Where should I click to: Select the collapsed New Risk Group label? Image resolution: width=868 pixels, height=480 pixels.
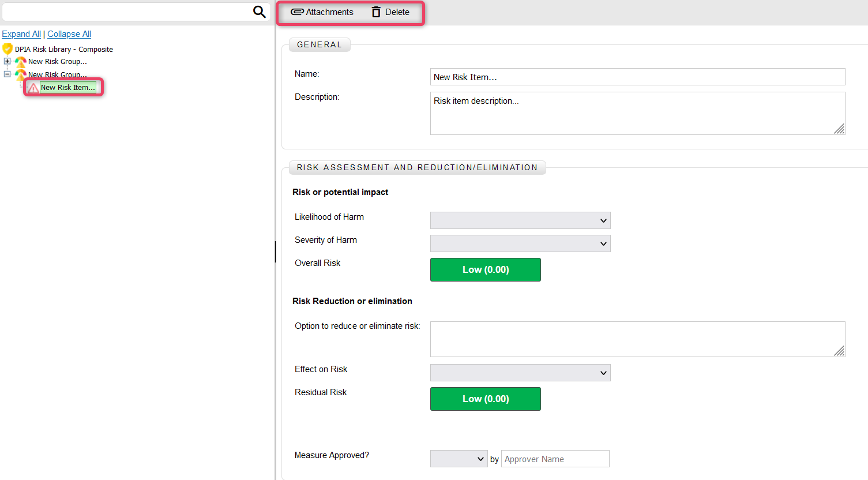58,62
